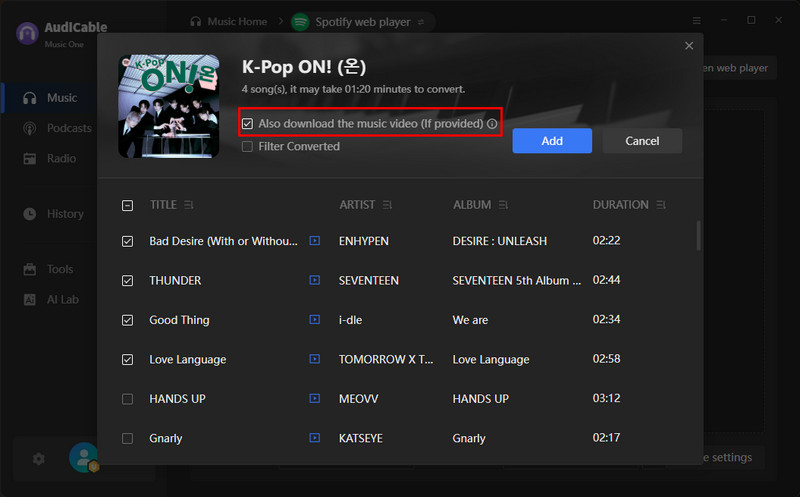Click the music video icon for HANDS UP
The width and height of the screenshot is (800, 497).
(315, 398)
